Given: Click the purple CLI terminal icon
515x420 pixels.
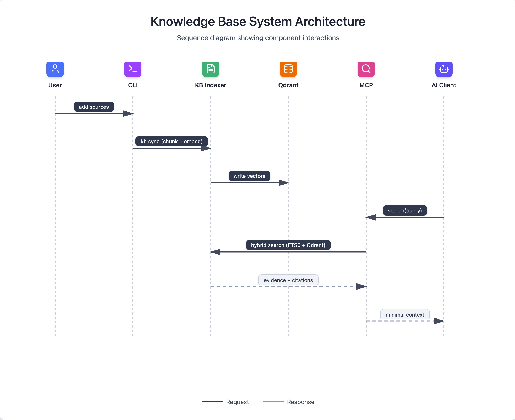Looking at the screenshot, I should (x=133, y=69).
